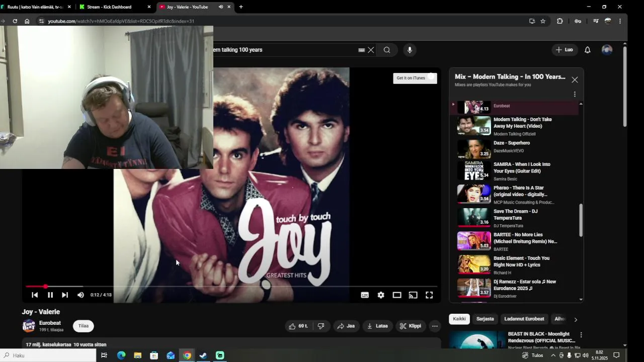Image resolution: width=644 pixels, height=362 pixels.
Task: Select the Sarjasta filter chip
Action: [x=485, y=319]
